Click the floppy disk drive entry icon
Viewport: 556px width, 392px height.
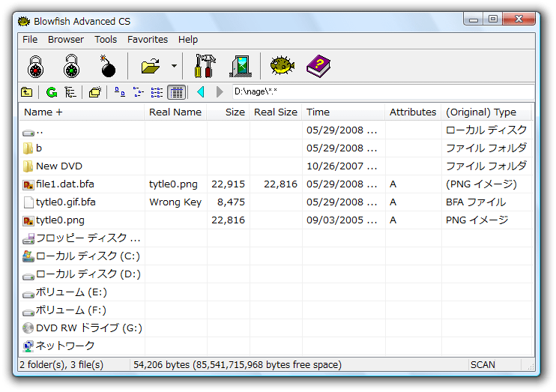[28, 239]
